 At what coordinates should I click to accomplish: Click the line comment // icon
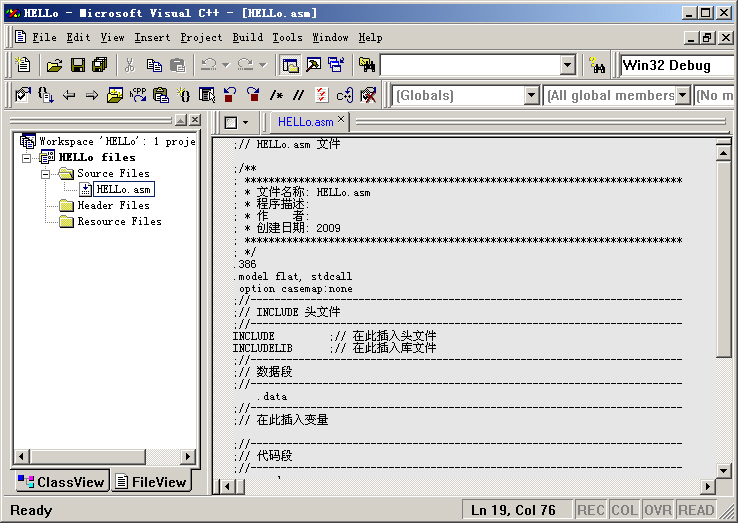pyautogui.click(x=298, y=96)
